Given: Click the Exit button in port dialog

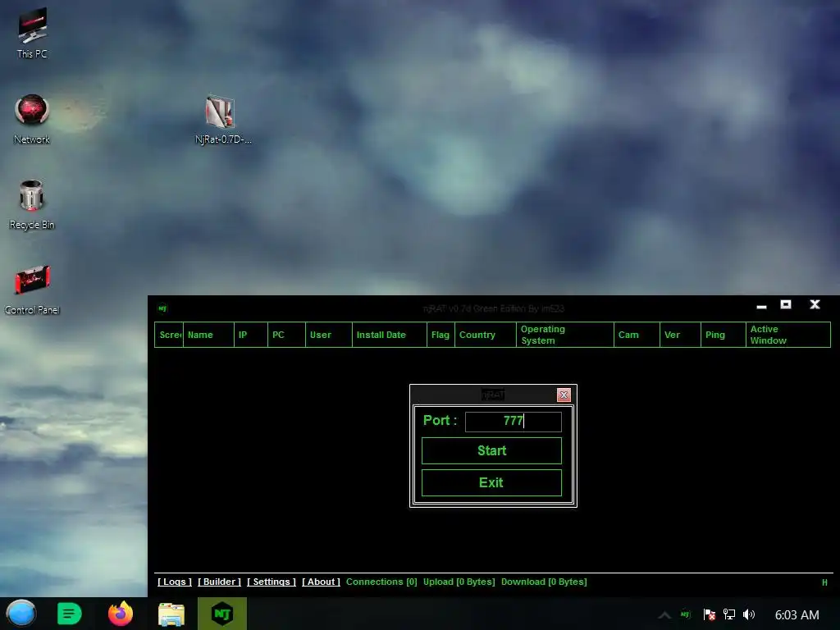Looking at the screenshot, I should tap(491, 482).
